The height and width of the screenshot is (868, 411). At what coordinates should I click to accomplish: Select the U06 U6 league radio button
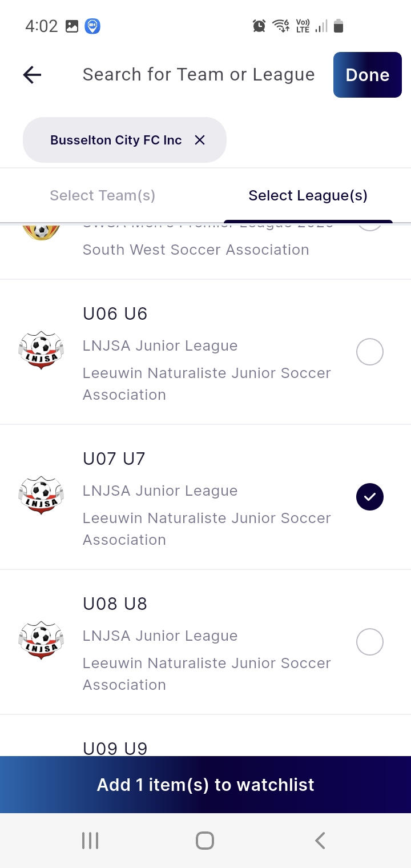pyautogui.click(x=370, y=352)
